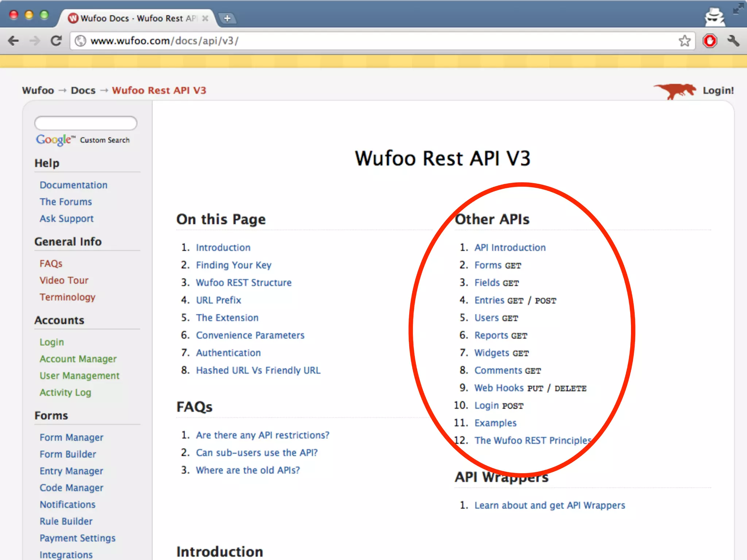Bookmark page with the star icon
Viewport: 747px width, 560px height.
(x=684, y=40)
